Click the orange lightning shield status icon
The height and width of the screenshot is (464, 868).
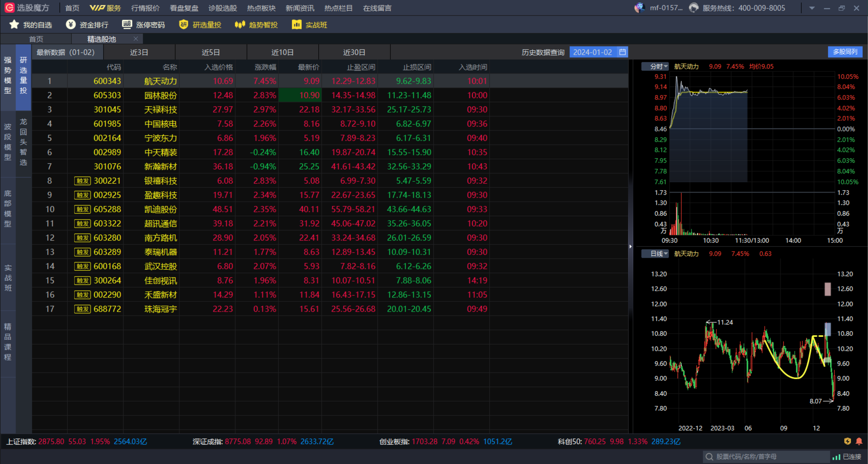point(847,441)
